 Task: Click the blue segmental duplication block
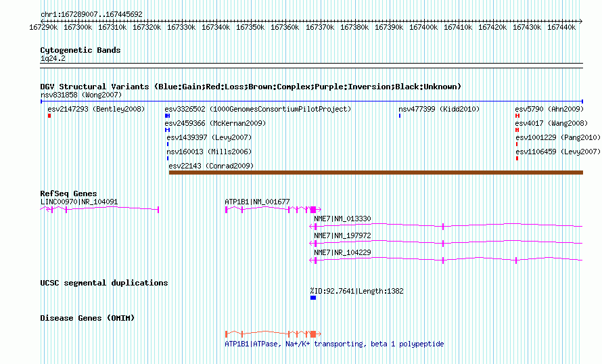(x=313, y=298)
